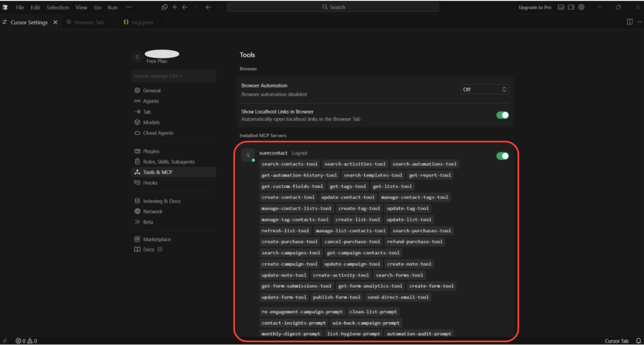
Task: Close the Cursor Settings tab
Action: click(55, 23)
